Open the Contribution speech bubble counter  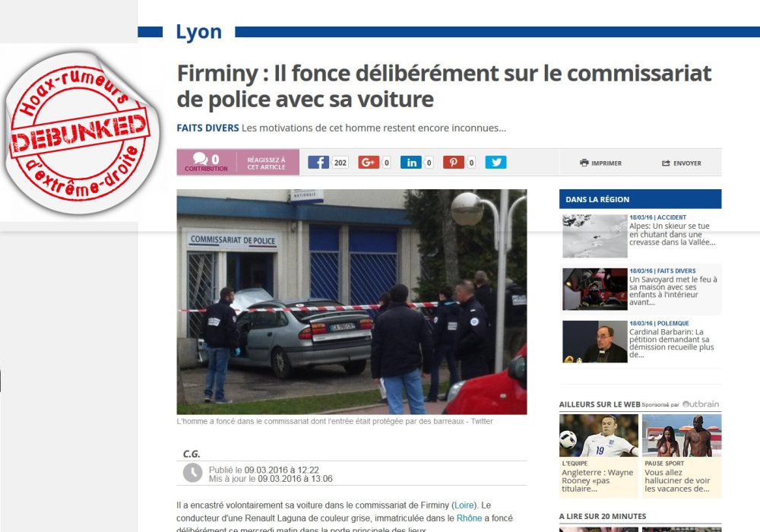tap(206, 162)
